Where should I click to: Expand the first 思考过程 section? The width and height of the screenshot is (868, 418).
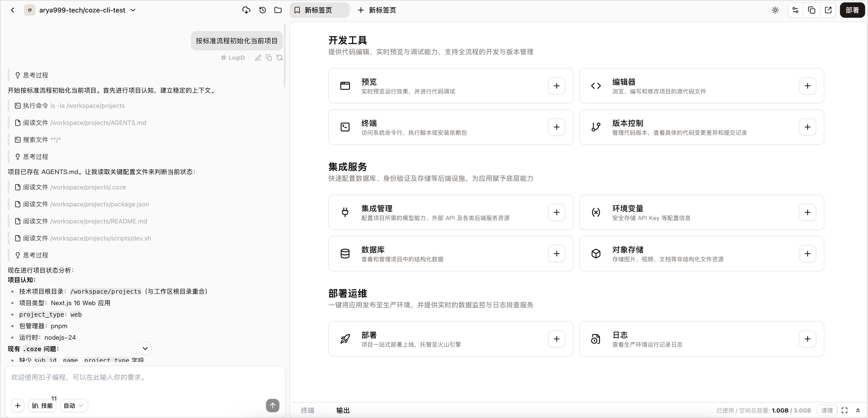coord(32,75)
